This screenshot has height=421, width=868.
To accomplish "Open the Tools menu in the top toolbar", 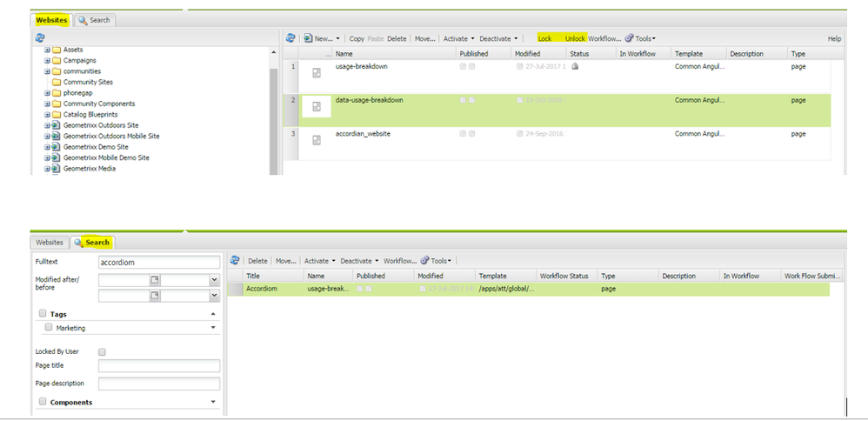I will 640,38.
